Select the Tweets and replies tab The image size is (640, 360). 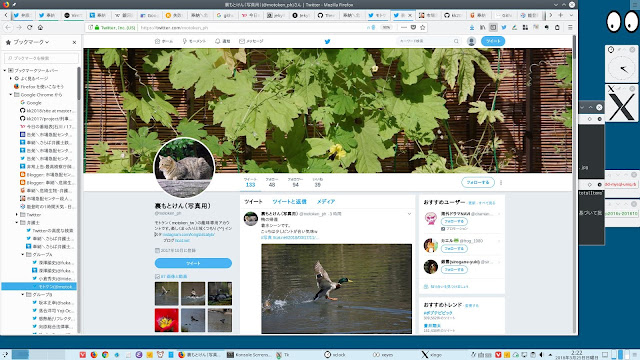289,202
